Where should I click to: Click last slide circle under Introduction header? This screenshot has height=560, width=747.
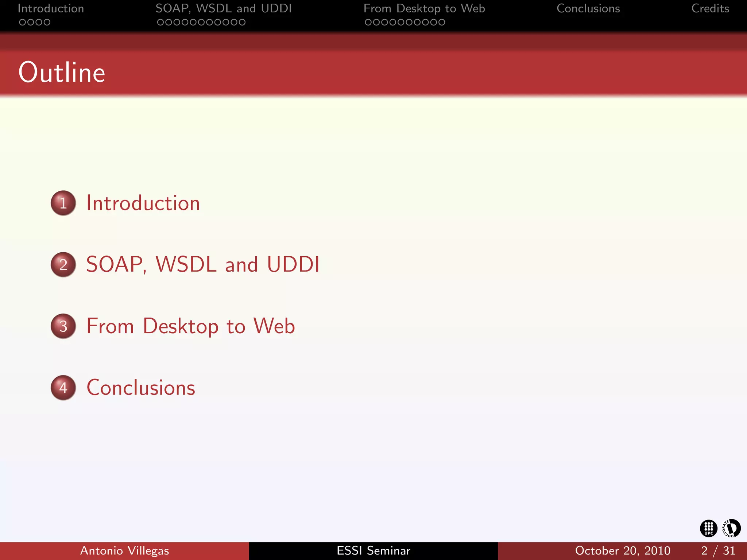click(47, 22)
